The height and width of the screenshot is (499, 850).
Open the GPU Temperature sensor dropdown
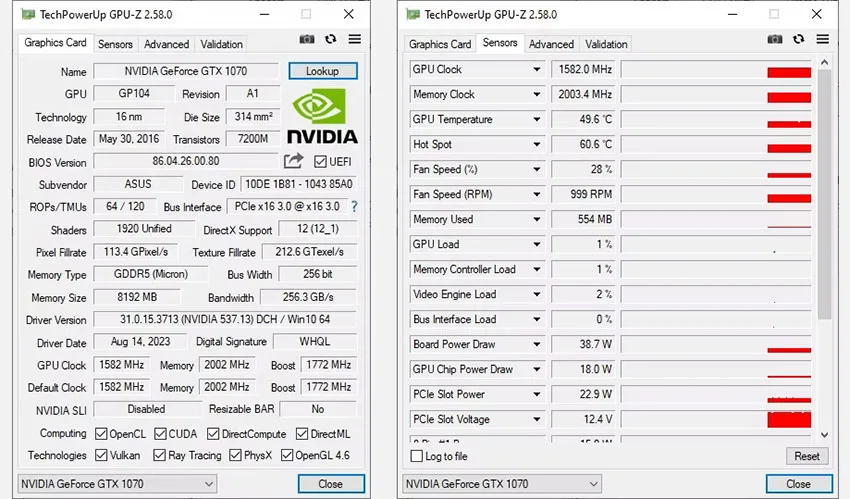tap(536, 119)
